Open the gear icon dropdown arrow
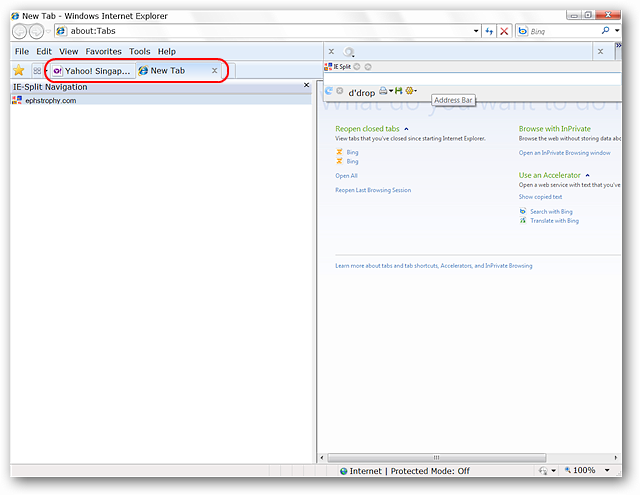This screenshot has height=495, width=640. (416, 91)
